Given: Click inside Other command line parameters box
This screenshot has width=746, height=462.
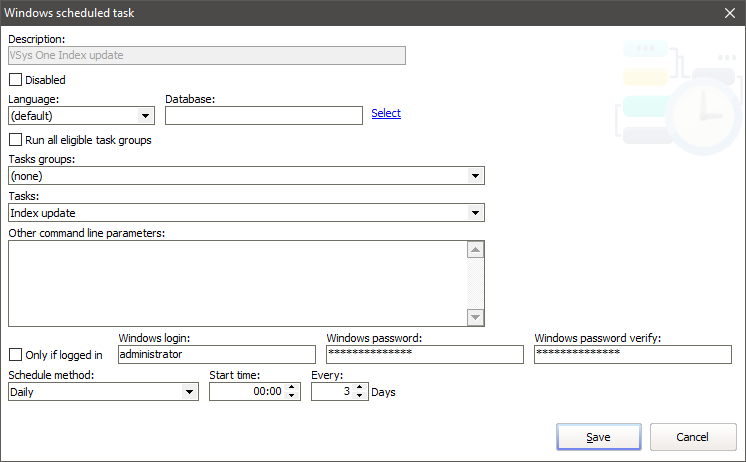Looking at the screenshot, I should [237, 283].
